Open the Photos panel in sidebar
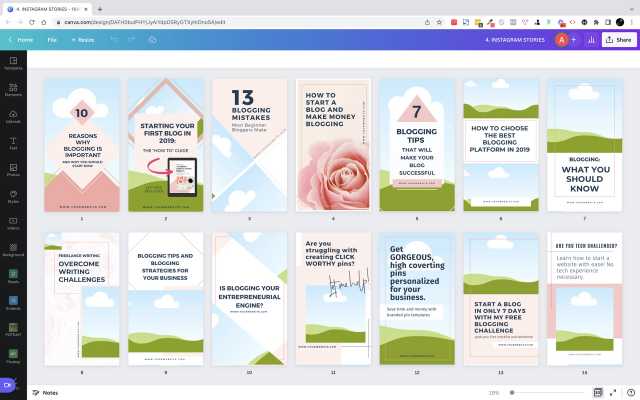Screen dimensions: 640x400 click(x=13, y=169)
